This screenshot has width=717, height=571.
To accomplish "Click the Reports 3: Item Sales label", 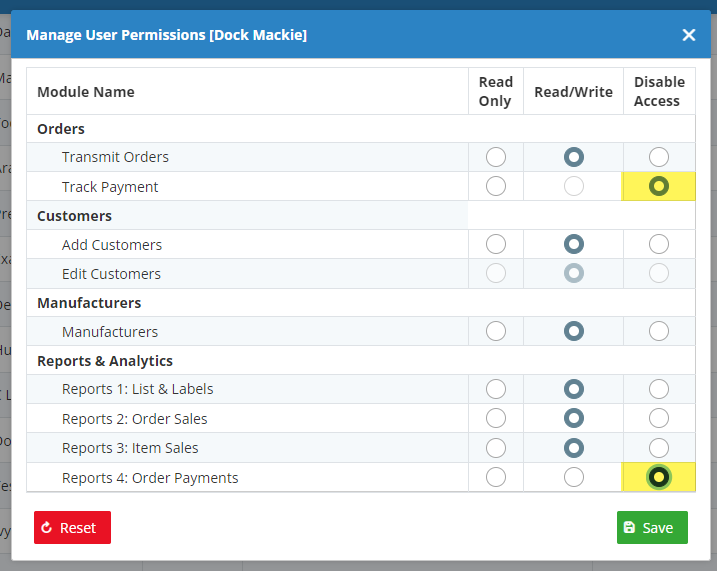I will pos(130,448).
